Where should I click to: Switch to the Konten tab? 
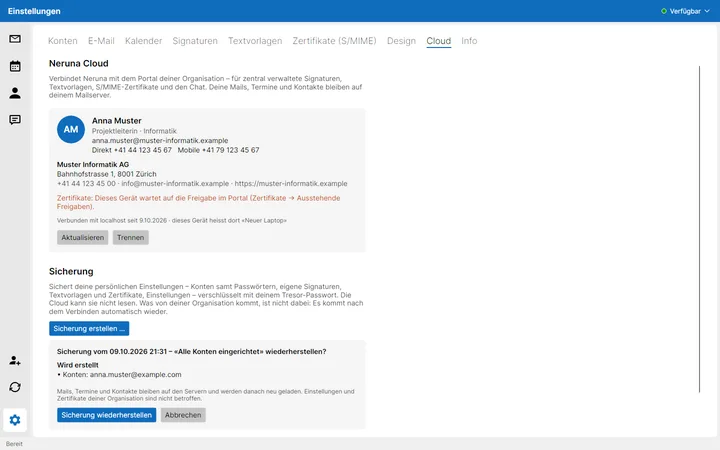62,41
